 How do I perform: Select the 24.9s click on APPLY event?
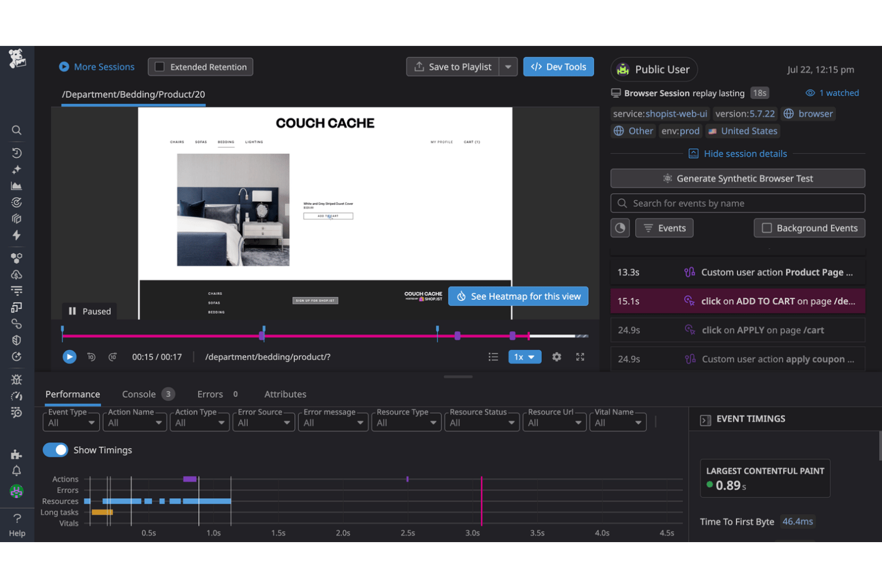(738, 330)
